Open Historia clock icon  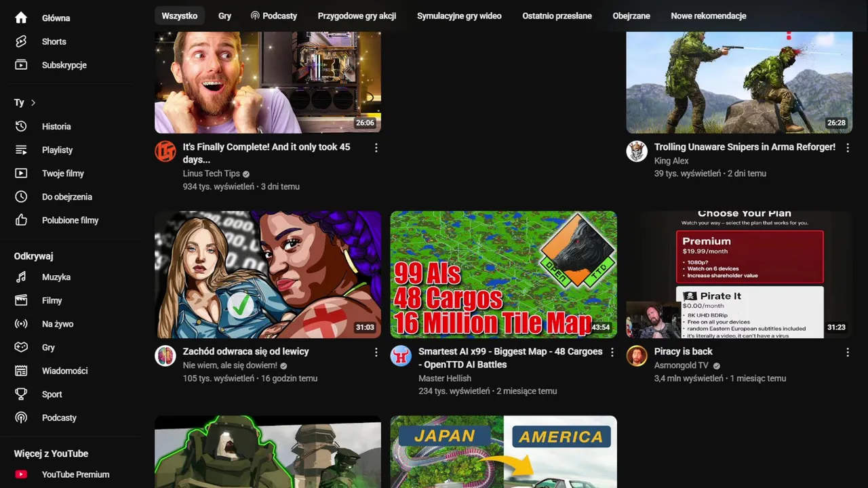21,127
